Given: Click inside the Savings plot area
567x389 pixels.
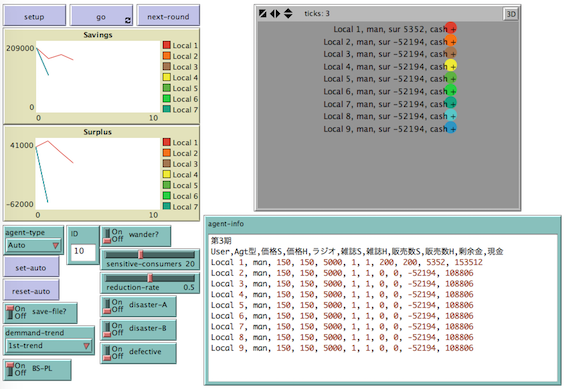Looking at the screenshot, I should click(x=98, y=77).
